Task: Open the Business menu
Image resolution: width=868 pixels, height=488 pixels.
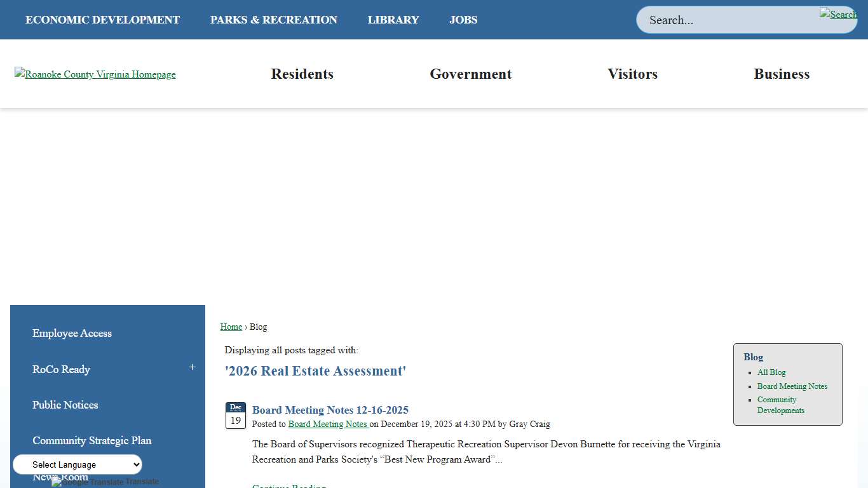Action: [x=782, y=74]
